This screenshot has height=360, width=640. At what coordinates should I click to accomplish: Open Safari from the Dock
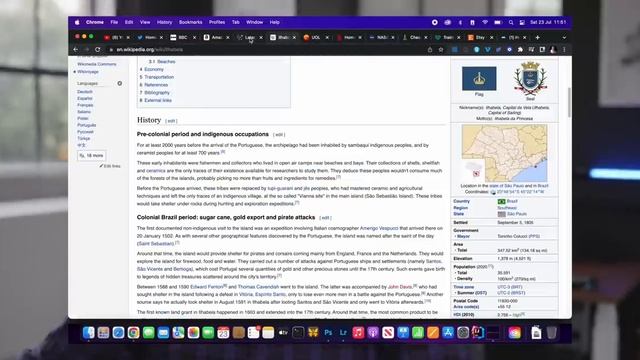(x=118, y=333)
